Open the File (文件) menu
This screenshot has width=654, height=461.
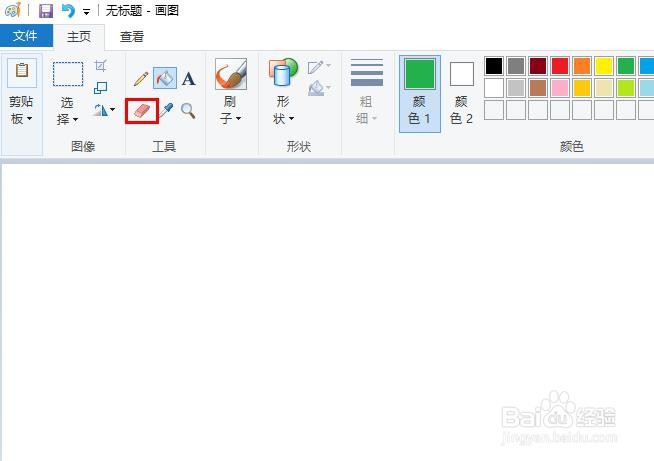click(26, 36)
